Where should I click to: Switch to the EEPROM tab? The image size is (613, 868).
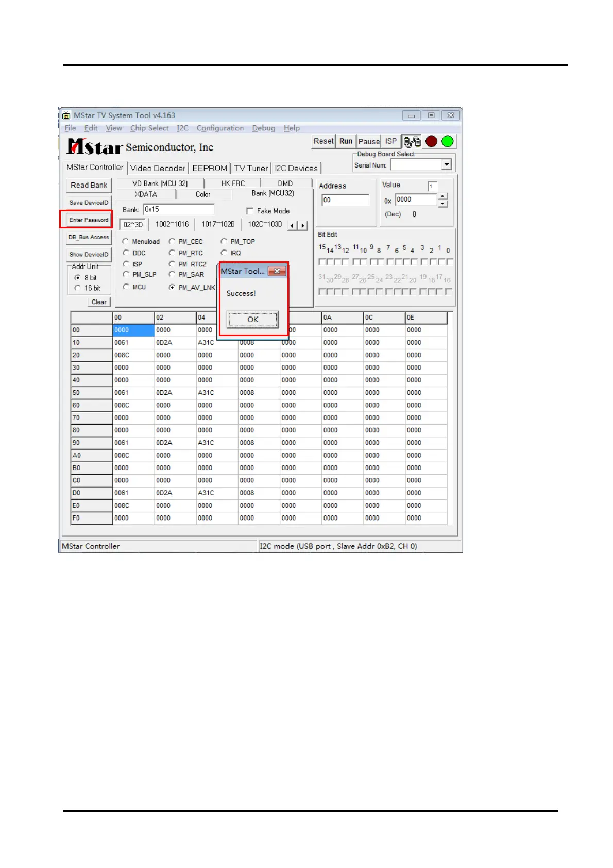pos(210,168)
